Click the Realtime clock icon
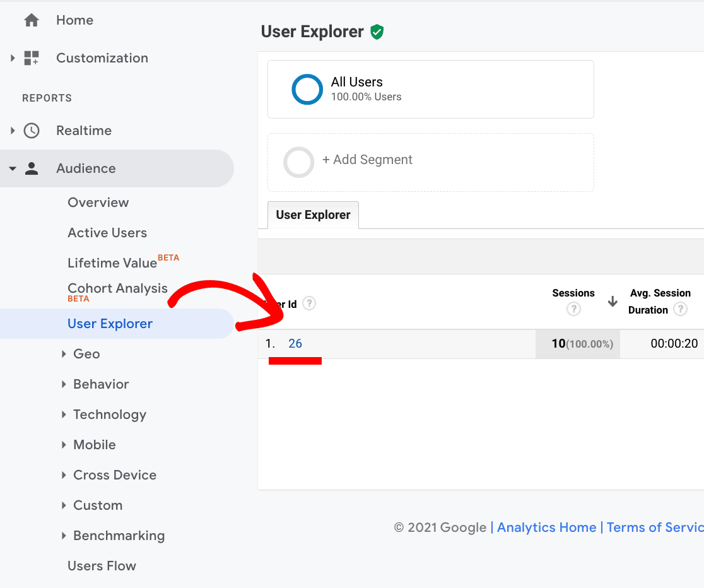The height and width of the screenshot is (588, 704). tap(30, 130)
